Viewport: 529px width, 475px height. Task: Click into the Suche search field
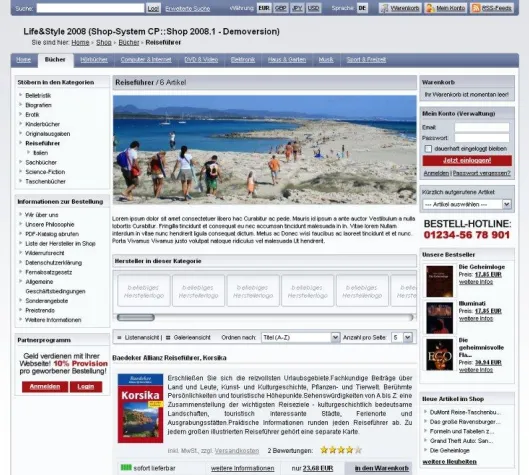90,8
